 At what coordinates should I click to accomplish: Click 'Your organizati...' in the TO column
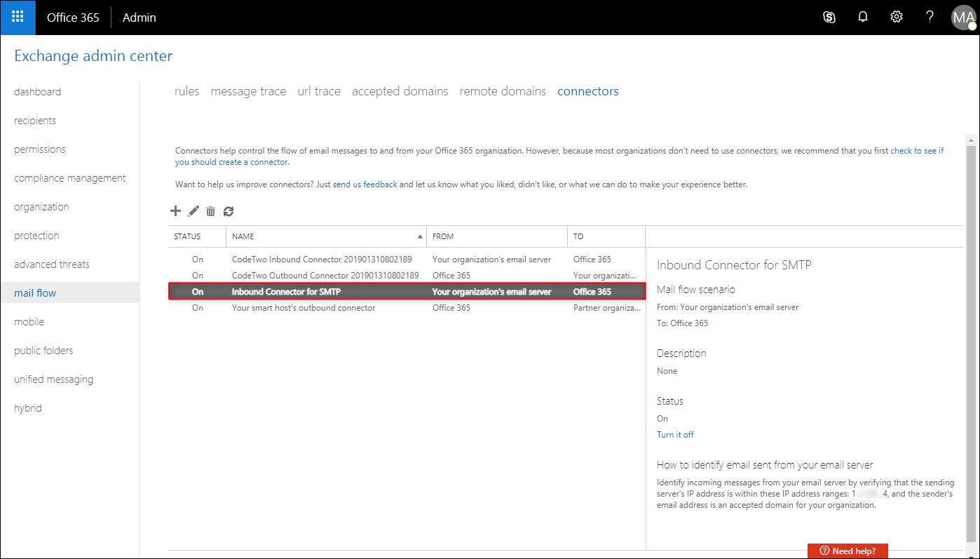pyautogui.click(x=605, y=276)
